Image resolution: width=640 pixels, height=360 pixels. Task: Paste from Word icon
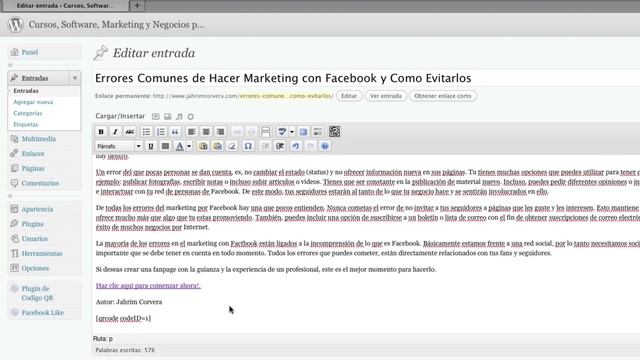point(218,146)
